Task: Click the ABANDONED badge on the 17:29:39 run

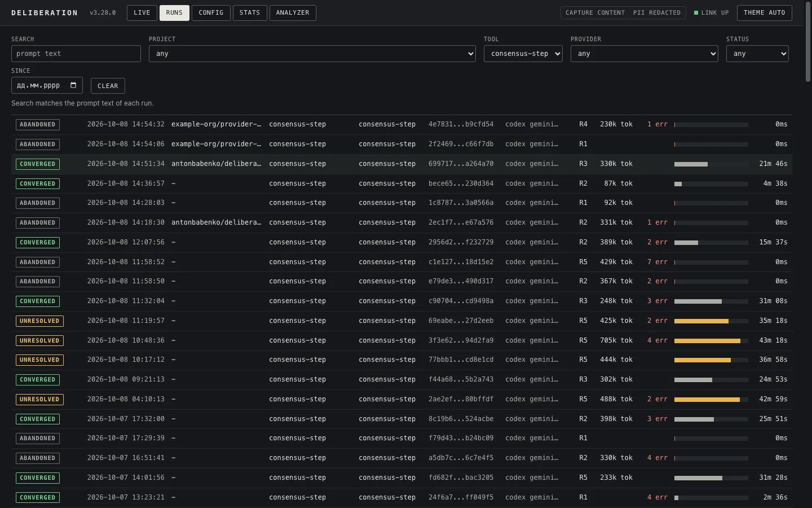Action: click(38, 438)
